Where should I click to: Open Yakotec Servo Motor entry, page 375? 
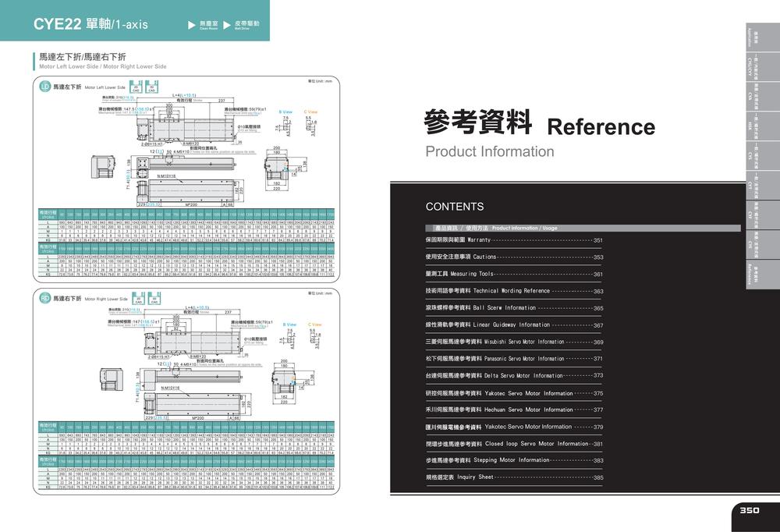[x=514, y=393]
